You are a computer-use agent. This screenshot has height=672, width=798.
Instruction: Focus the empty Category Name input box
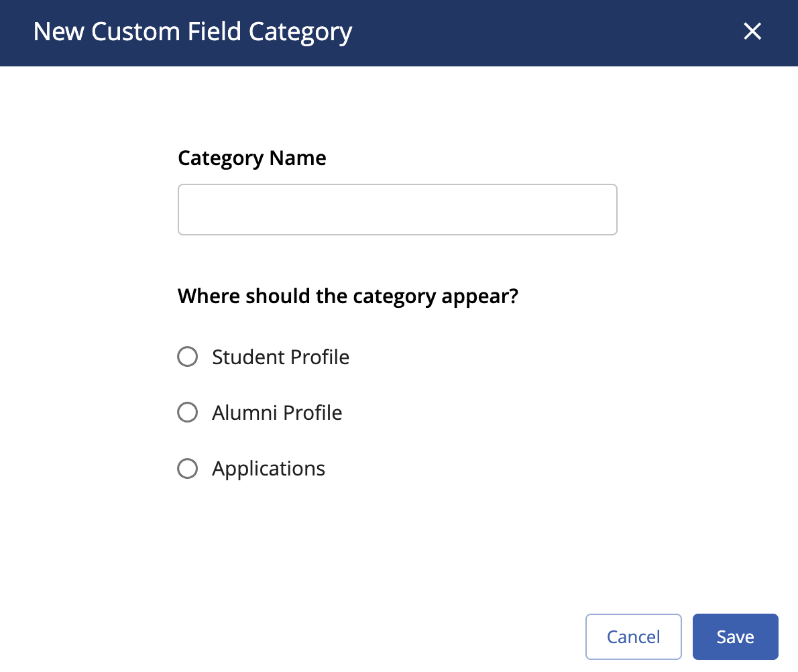[398, 210]
